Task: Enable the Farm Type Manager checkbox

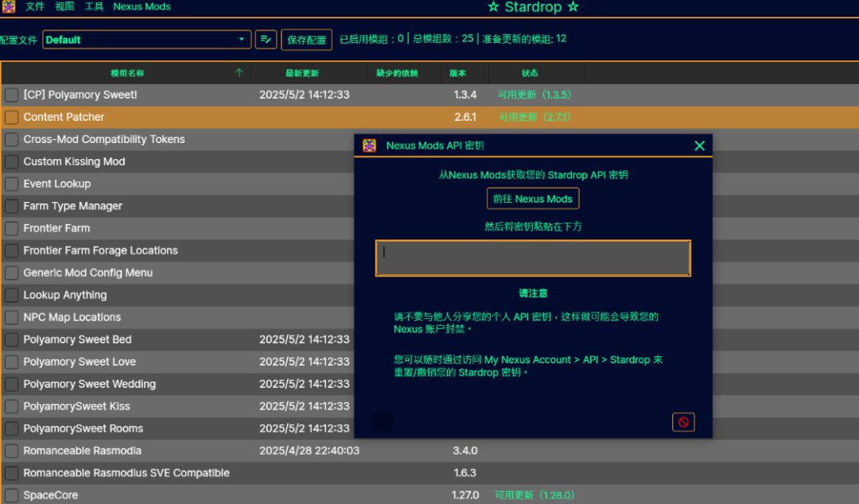Action: click(11, 206)
